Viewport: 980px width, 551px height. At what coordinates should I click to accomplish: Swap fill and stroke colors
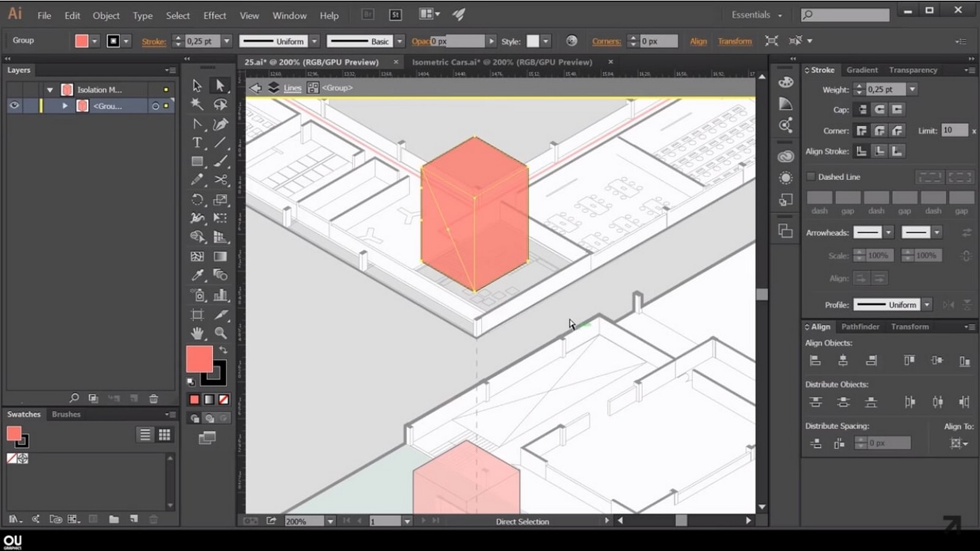point(224,350)
